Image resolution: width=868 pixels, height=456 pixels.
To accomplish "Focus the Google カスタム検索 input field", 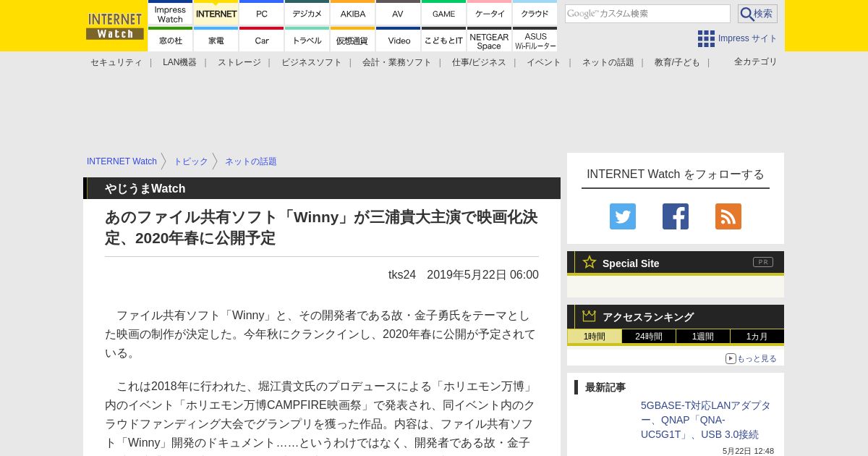I will [x=647, y=14].
